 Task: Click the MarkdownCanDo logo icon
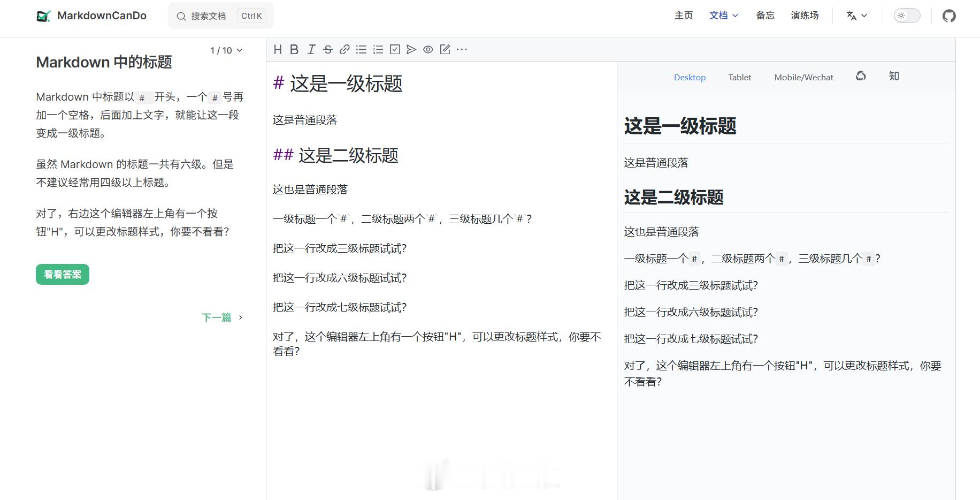(43, 16)
